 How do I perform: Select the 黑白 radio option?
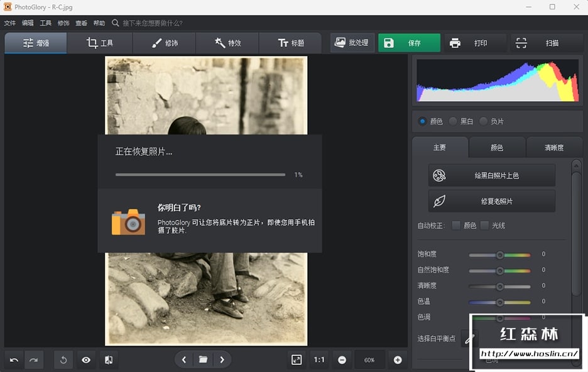[453, 121]
